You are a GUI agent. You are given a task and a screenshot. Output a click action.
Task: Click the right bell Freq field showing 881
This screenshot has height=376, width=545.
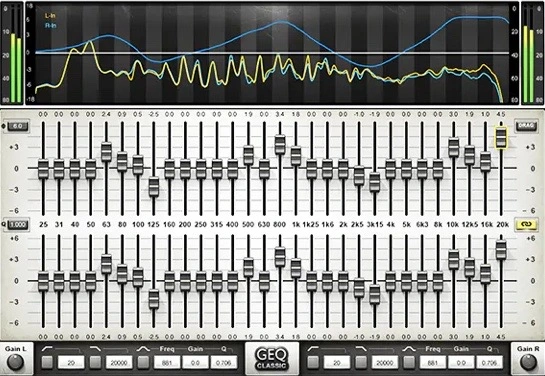click(433, 363)
